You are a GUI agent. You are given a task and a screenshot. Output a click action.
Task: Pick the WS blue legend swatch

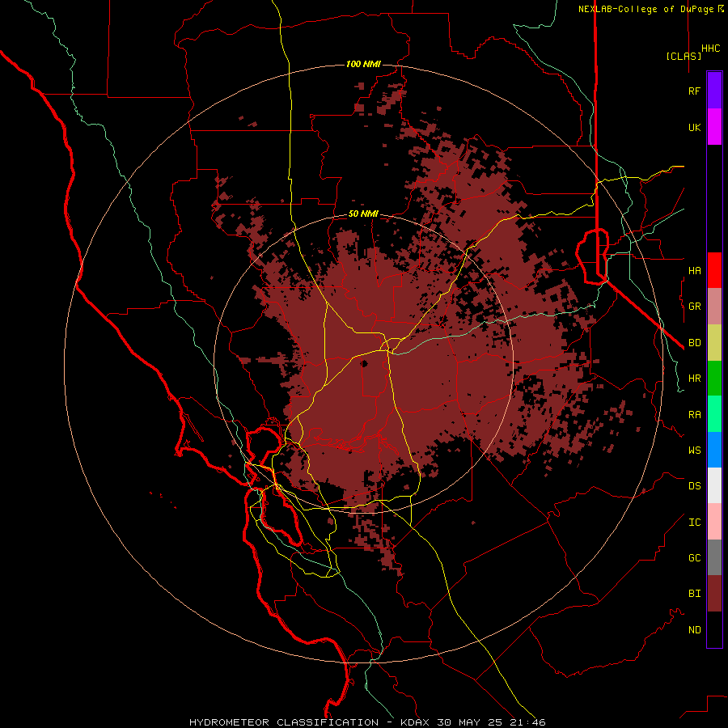point(714,450)
